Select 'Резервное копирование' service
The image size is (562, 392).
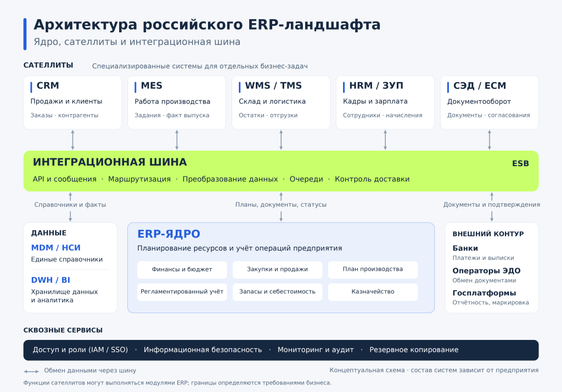point(414,350)
